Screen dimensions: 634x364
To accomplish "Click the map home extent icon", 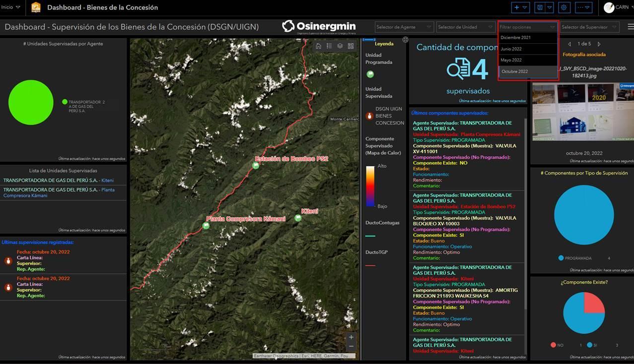I will click(x=318, y=46).
